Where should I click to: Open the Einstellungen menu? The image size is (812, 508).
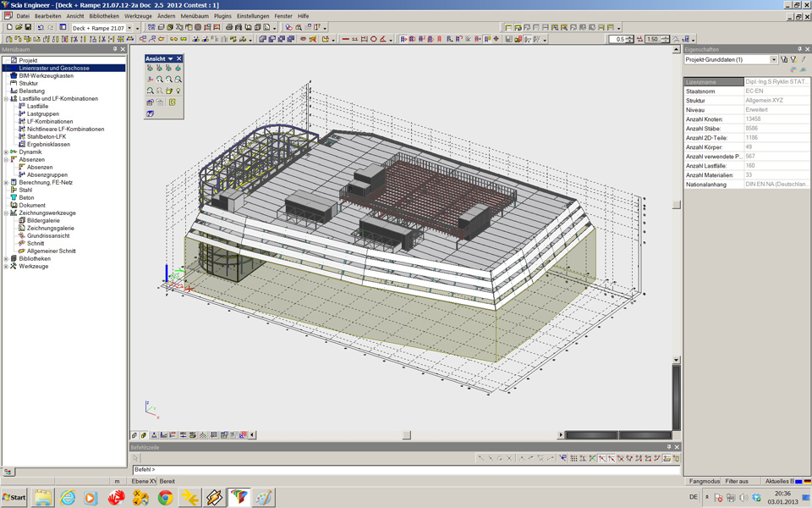(x=253, y=16)
